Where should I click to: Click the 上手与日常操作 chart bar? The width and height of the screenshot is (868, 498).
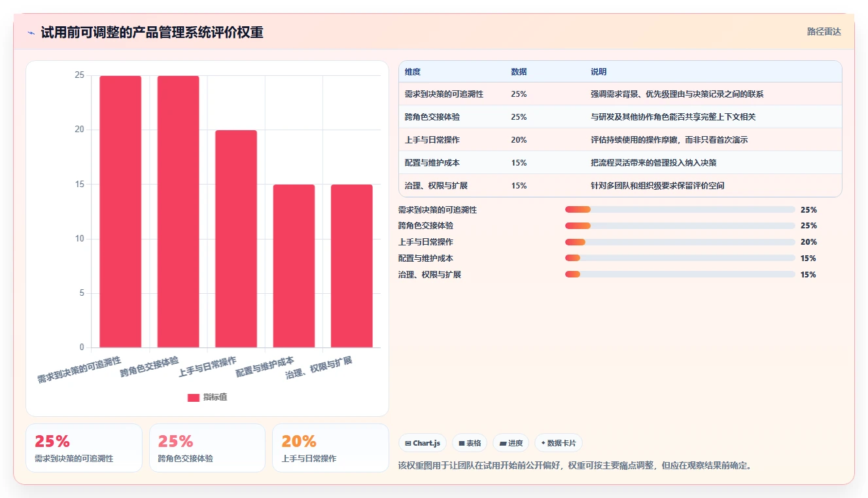point(236,239)
